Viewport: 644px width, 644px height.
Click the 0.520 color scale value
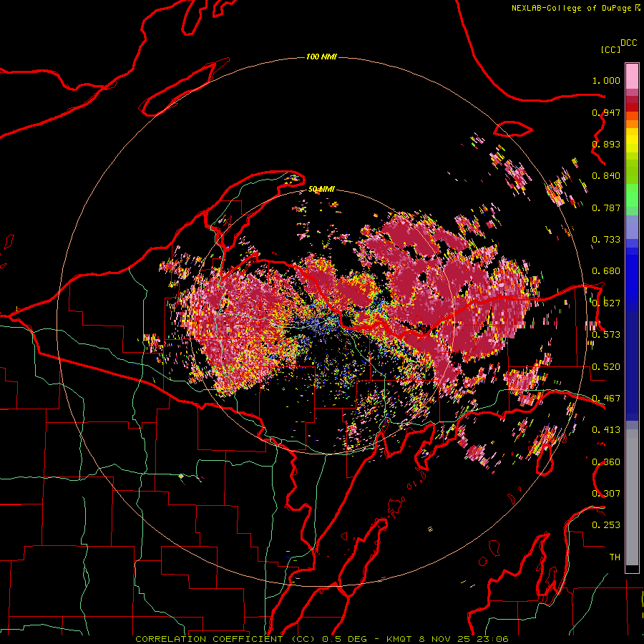[606, 367]
